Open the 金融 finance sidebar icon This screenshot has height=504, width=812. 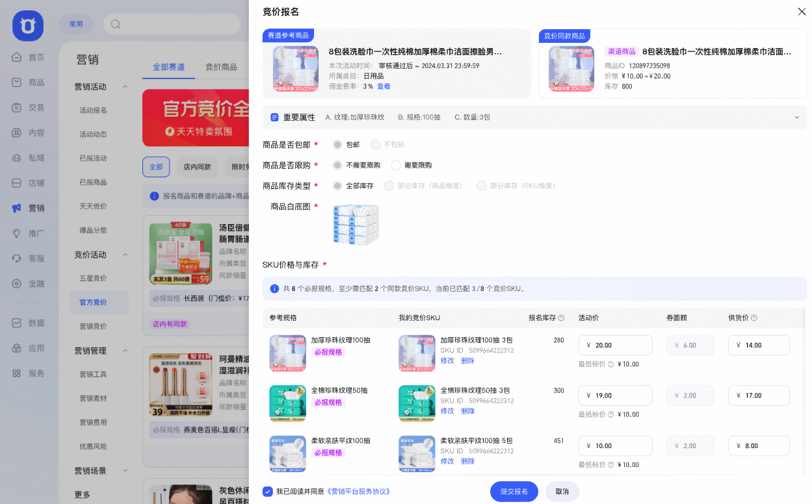coord(17,284)
